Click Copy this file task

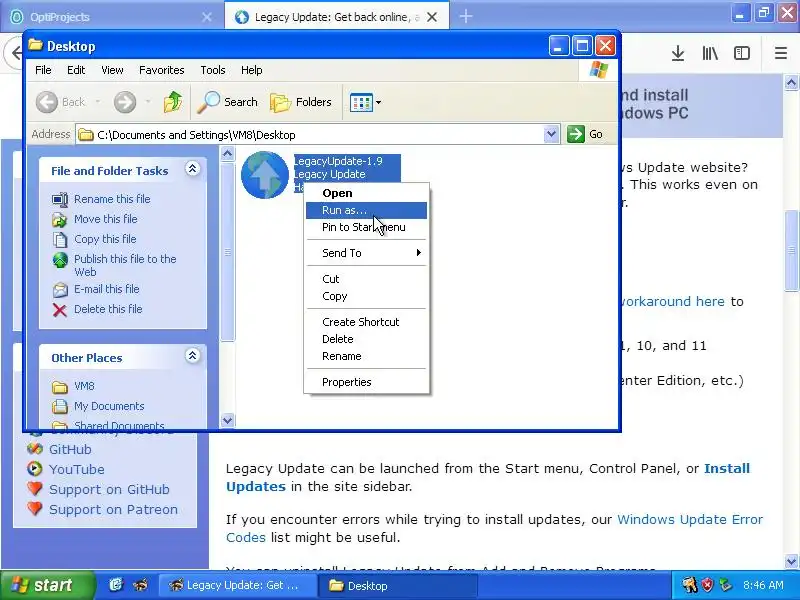click(105, 239)
